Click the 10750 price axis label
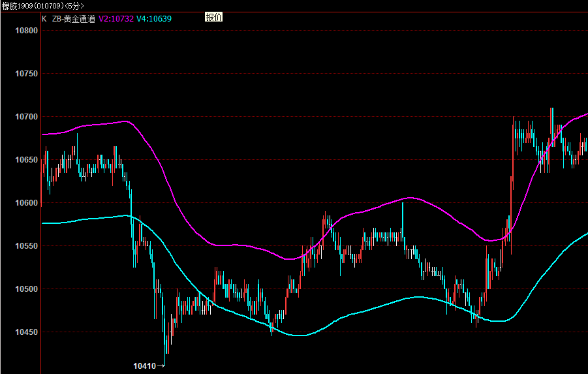This screenshot has width=588, height=374. click(x=26, y=74)
